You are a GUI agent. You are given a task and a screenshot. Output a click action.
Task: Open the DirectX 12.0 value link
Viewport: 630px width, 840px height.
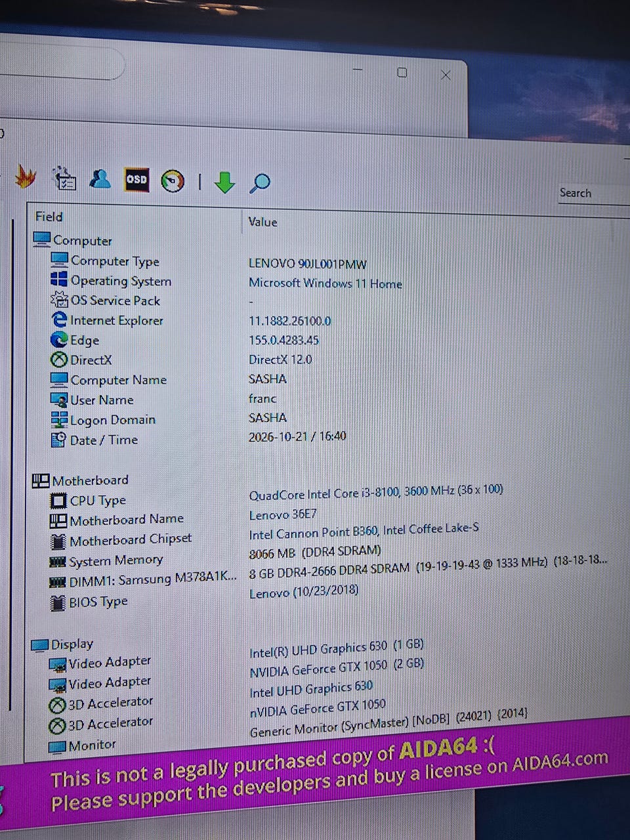point(280,360)
